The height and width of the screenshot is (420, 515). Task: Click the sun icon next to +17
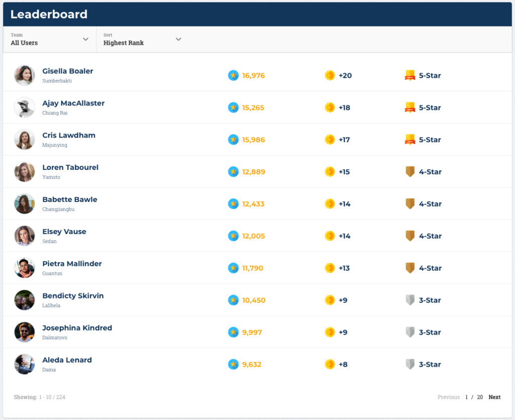click(x=330, y=140)
